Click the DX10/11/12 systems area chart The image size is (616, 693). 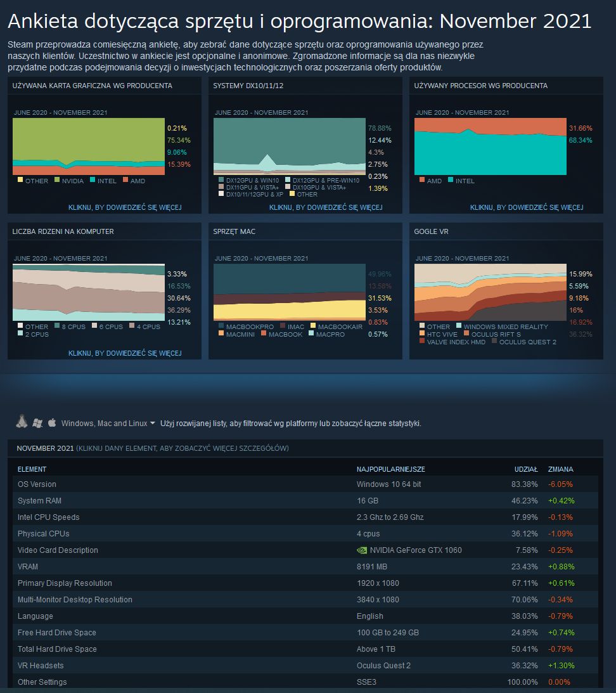pyautogui.click(x=290, y=146)
